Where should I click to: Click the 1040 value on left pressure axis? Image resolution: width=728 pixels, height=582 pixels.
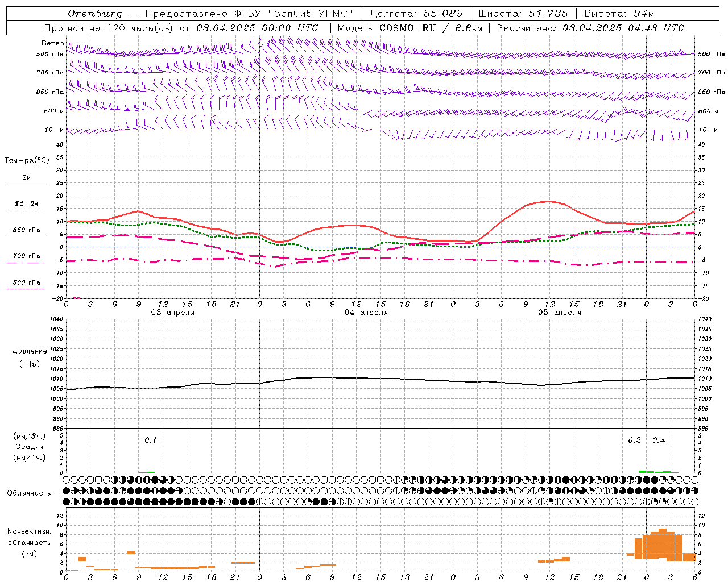(56, 319)
